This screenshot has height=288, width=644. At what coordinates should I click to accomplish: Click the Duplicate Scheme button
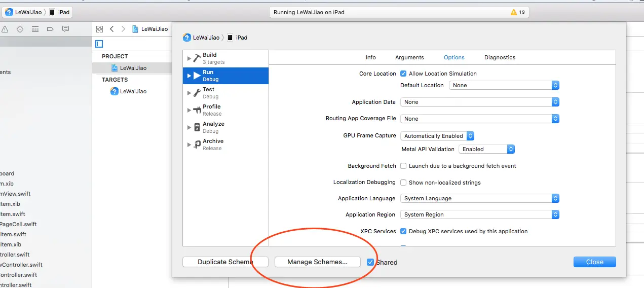(x=225, y=262)
